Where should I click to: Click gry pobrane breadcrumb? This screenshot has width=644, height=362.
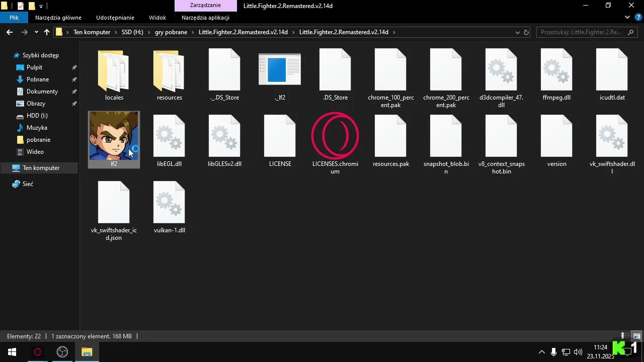[x=171, y=32]
